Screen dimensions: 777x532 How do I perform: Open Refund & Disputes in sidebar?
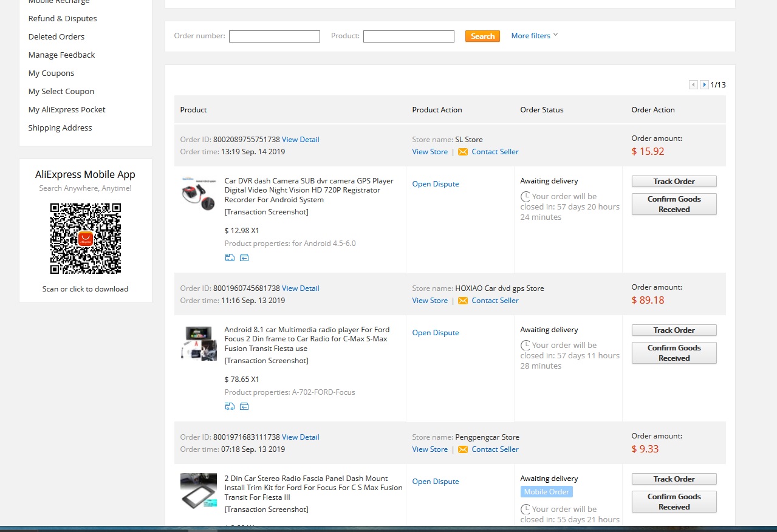click(63, 18)
